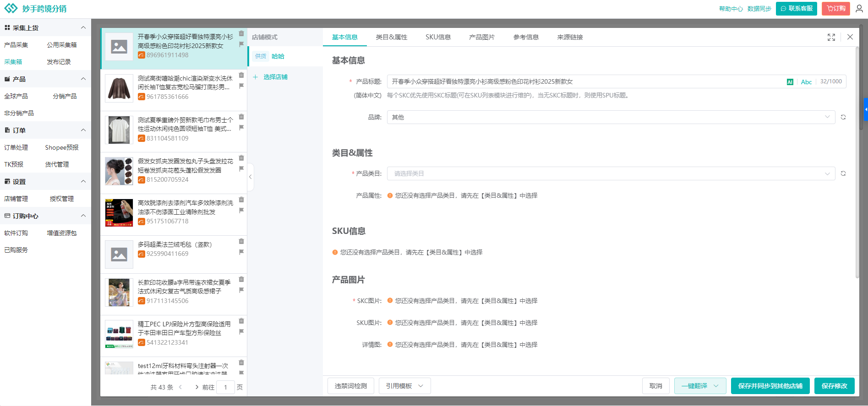Collapse the 采集上货 sidebar section
The image size is (868, 406).
tap(83, 28)
